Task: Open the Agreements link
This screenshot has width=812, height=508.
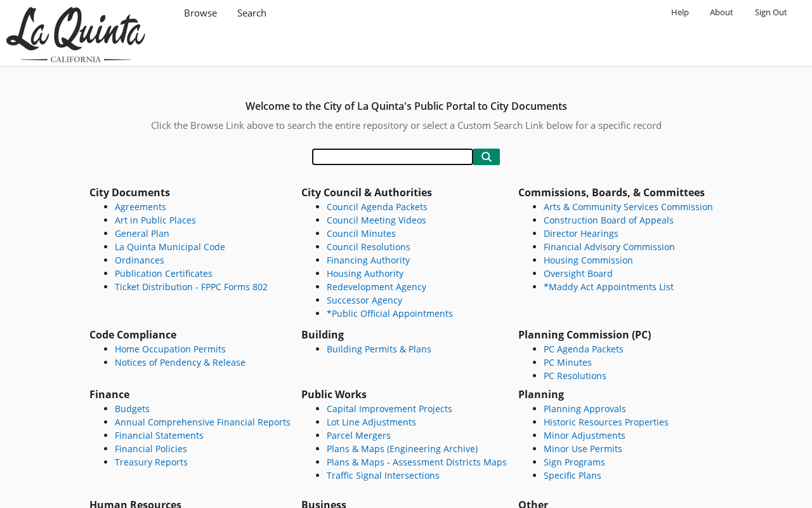Action: (x=140, y=207)
